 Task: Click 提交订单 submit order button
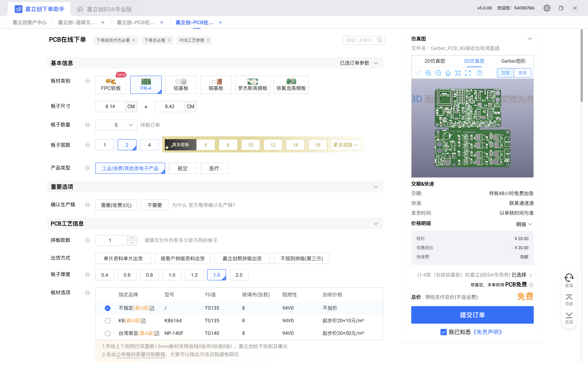[472, 315]
